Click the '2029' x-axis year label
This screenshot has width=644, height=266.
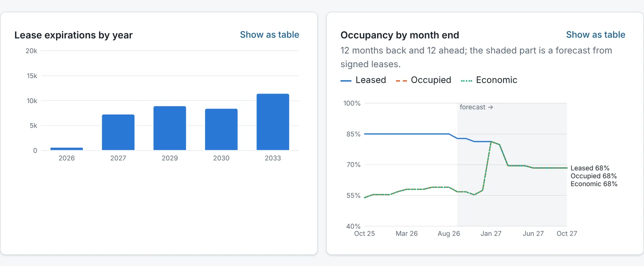[x=169, y=158]
